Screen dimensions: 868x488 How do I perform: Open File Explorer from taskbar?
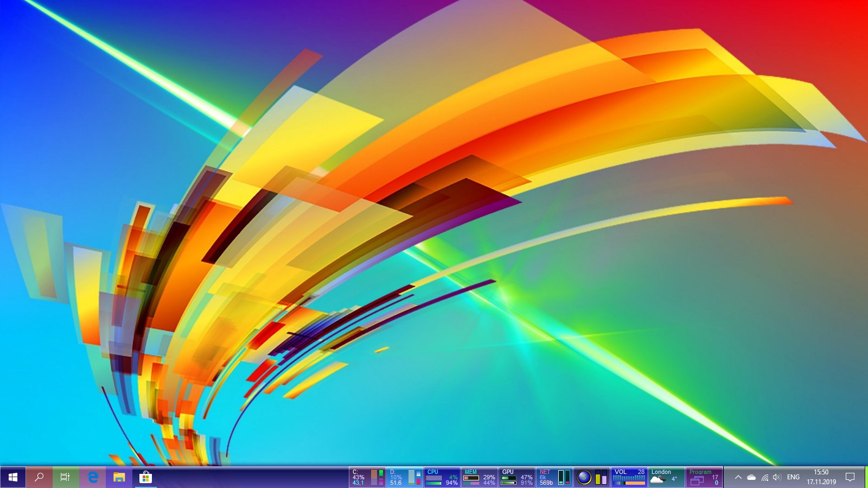tap(119, 477)
